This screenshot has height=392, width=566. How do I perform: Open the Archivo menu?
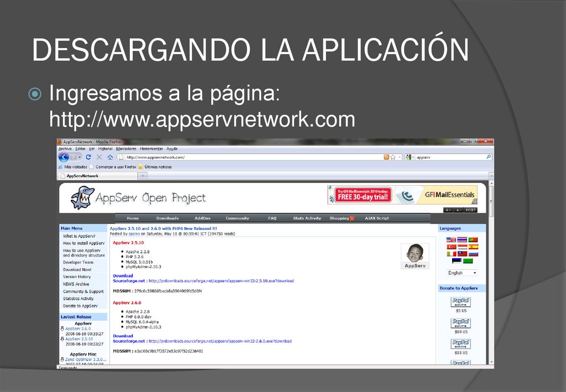65,149
